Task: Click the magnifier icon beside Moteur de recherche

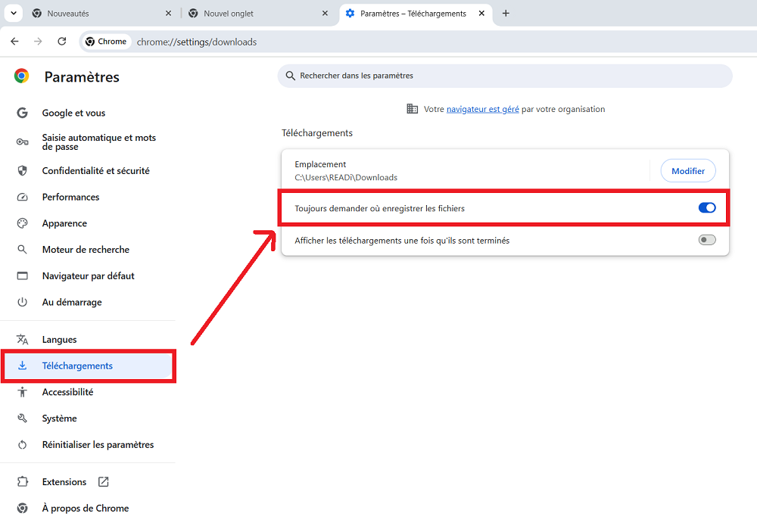Action: [x=23, y=250]
